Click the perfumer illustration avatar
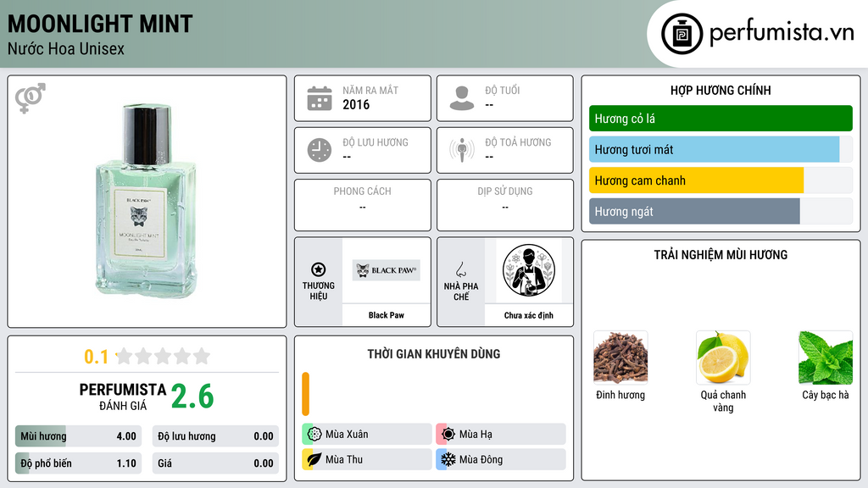This screenshot has height=488, width=868. 529,270
